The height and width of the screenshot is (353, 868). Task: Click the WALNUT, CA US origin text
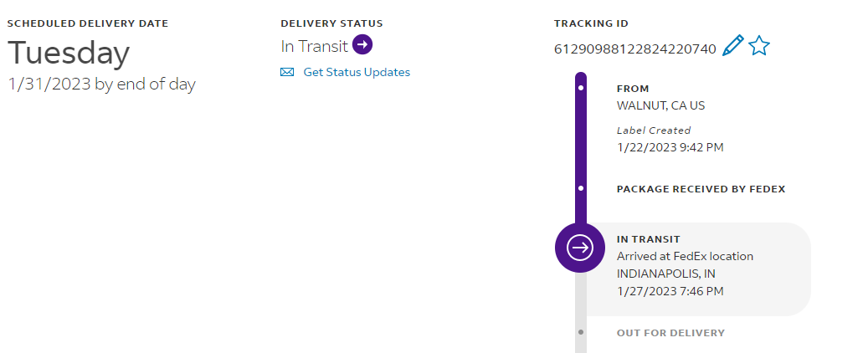click(x=660, y=106)
